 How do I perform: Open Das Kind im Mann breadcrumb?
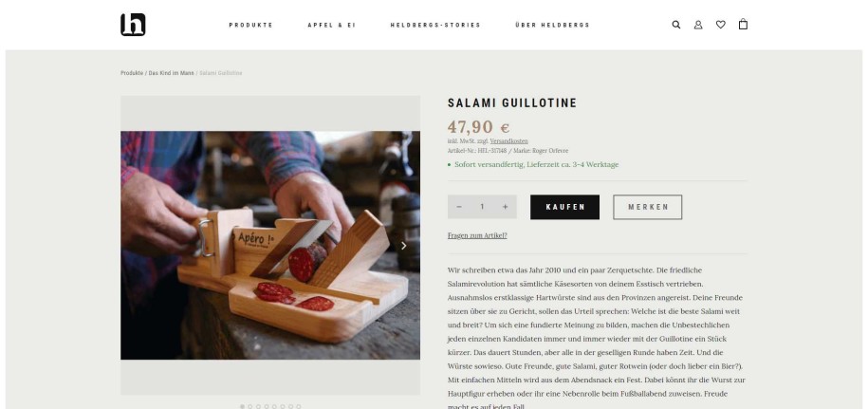pos(171,73)
